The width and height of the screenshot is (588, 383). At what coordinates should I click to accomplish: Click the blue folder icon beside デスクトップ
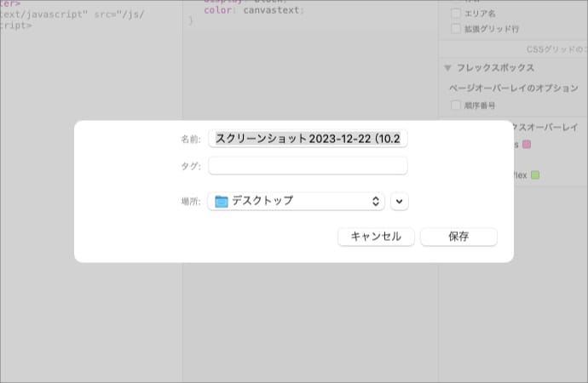click(222, 202)
